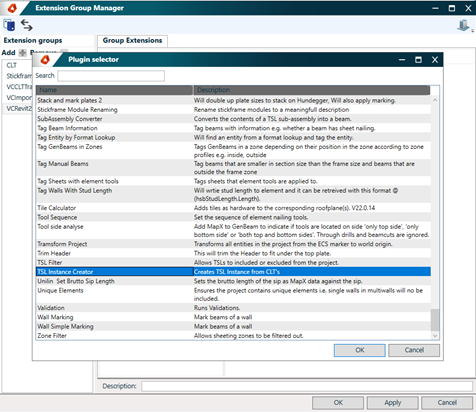Select the Stickframe extension group
This screenshot has width=476, height=412.
pos(19,76)
